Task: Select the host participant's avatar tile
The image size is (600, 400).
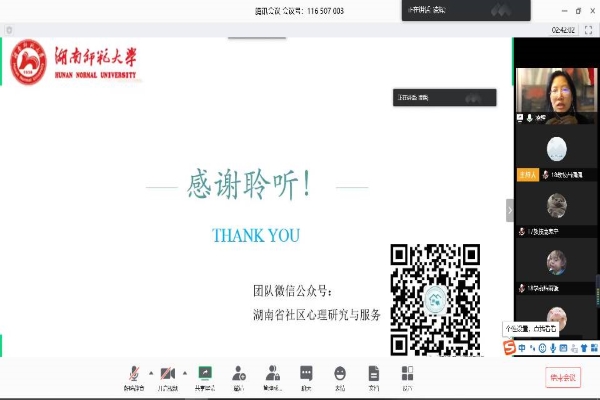Action: 557,150
